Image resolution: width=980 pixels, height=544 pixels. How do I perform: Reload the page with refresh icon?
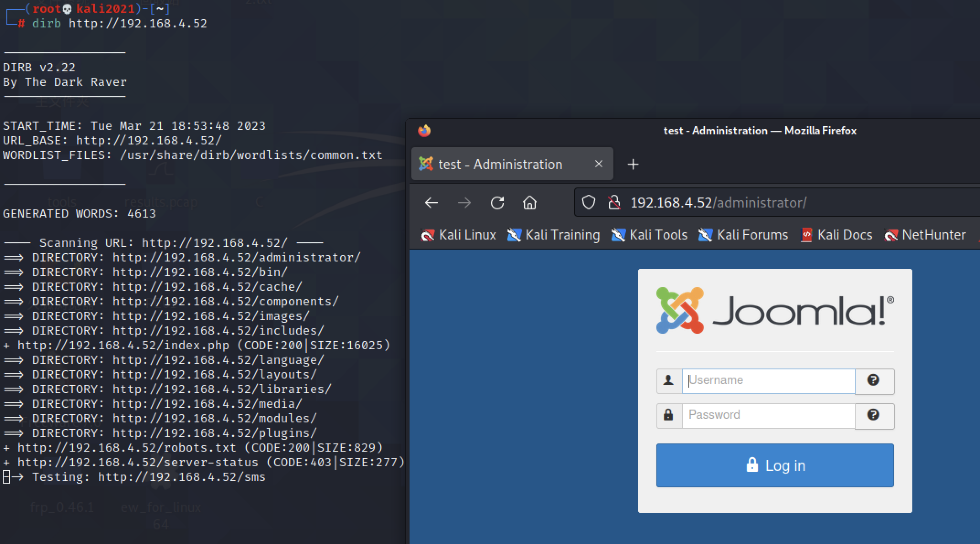point(497,203)
